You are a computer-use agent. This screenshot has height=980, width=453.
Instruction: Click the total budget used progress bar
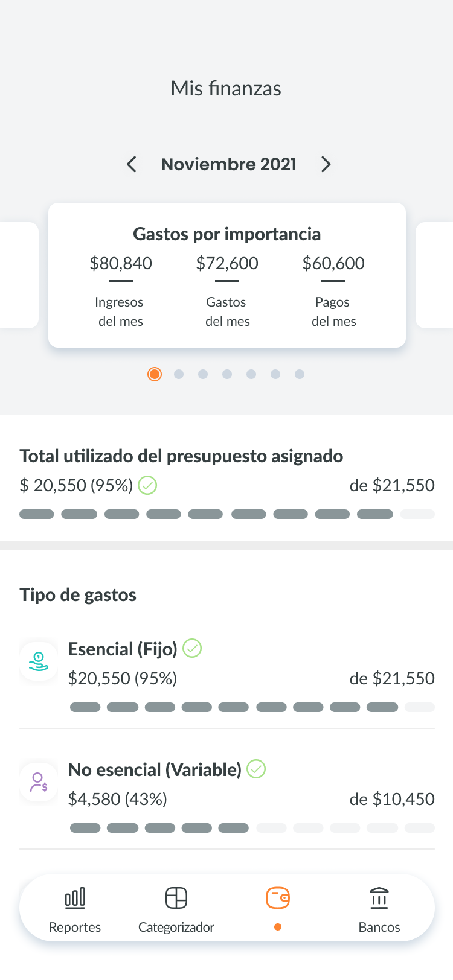pos(227,514)
